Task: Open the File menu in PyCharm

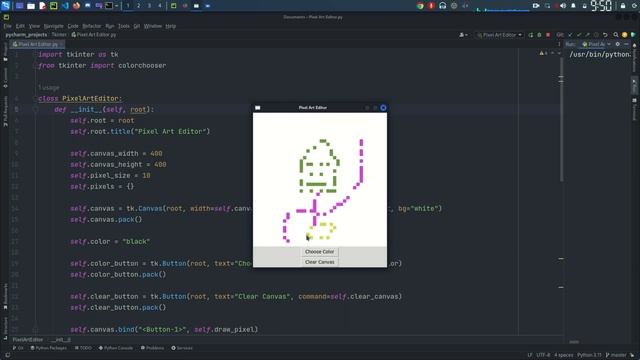Action: pos(7,26)
